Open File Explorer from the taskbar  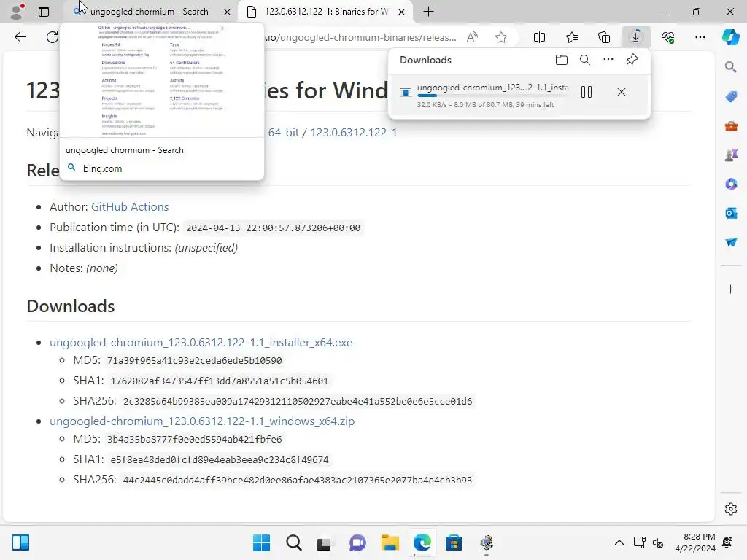click(x=390, y=542)
